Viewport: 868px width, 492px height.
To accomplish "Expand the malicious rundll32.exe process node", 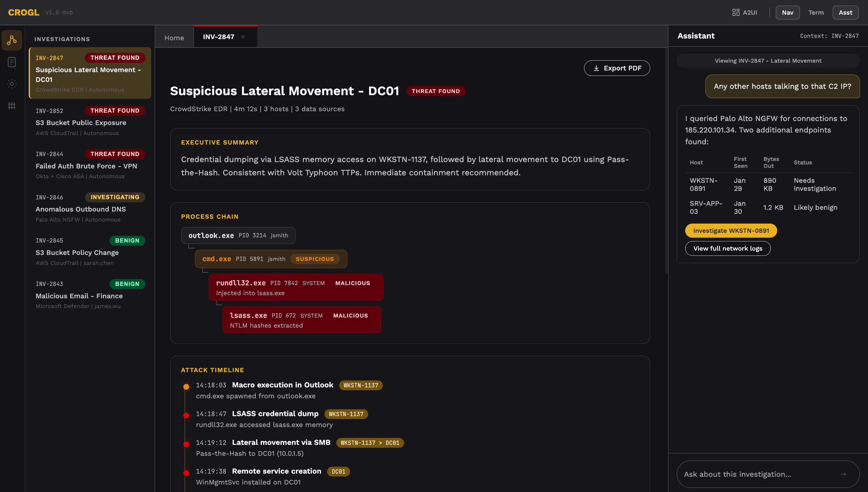I will pos(296,287).
